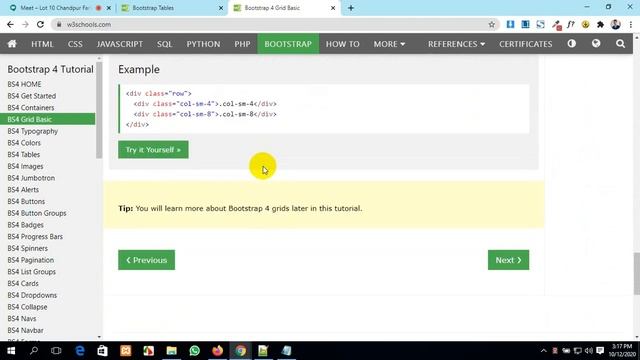This screenshot has width=640, height=360.
Task: Open the Microsoft Store taskbar icon
Action: (x=102, y=351)
